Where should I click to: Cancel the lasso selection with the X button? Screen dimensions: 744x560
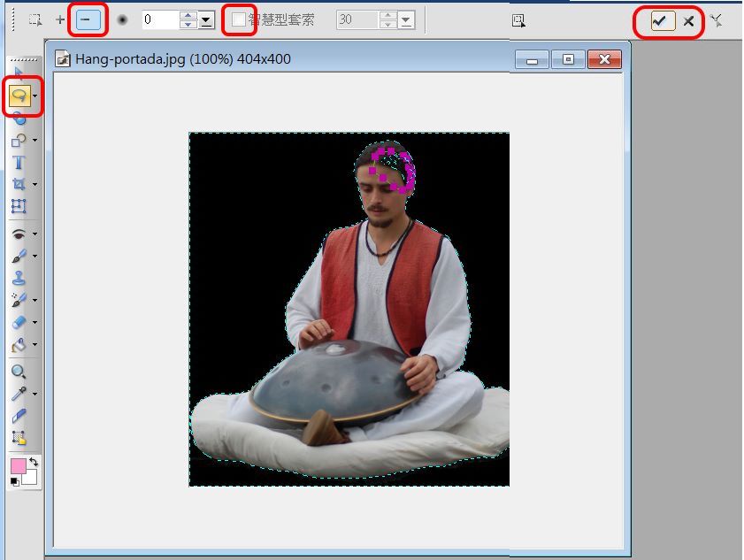point(688,21)
